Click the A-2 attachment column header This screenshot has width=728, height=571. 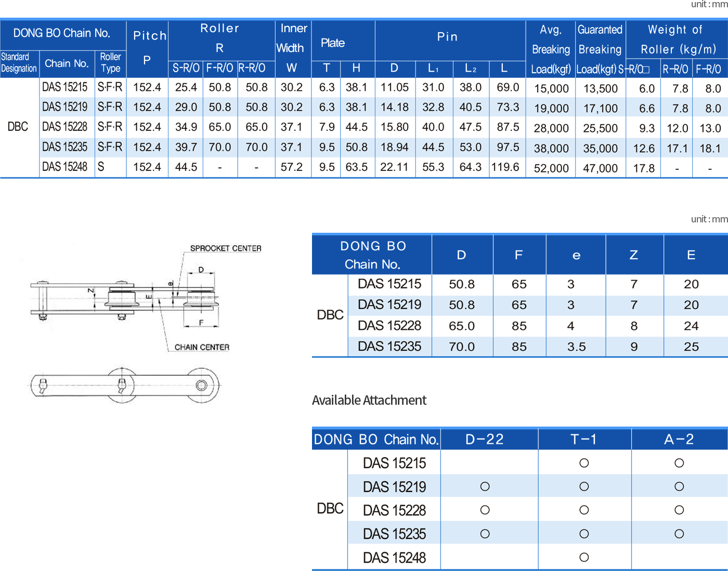click(679, 440)
